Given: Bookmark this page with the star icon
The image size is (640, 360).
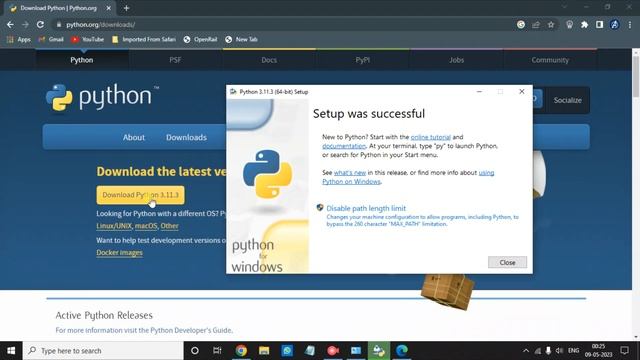Looking at the screenshot, I should tap(551, 24).
